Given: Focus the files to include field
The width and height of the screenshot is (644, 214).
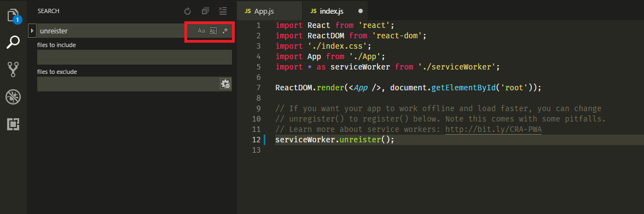Looking at the screenshot, I should click(134, 57).
